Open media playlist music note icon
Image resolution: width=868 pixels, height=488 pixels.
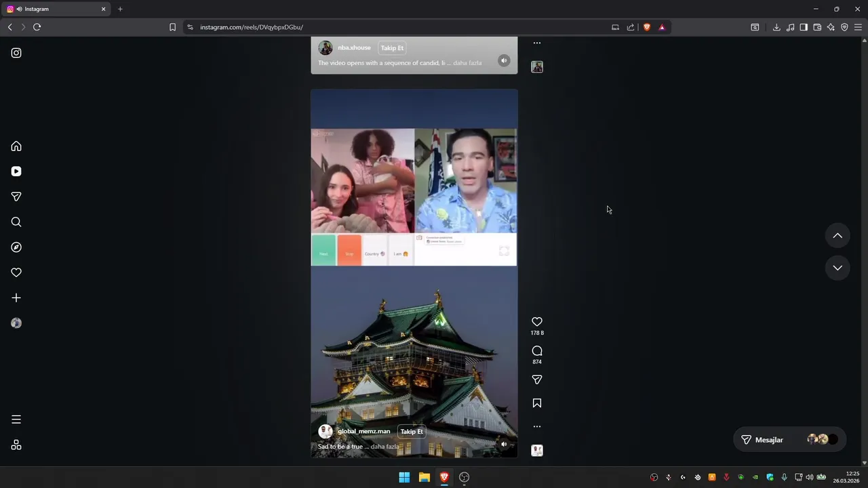pyautogui.click(x=790, y=27)
